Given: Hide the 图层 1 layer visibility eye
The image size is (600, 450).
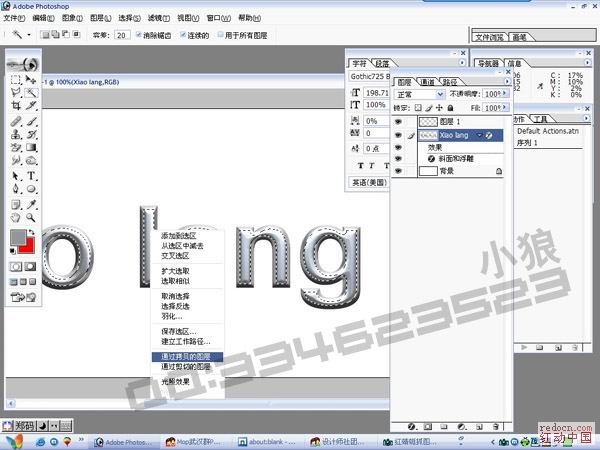Looking at the screenshot, I should [398, 120].
